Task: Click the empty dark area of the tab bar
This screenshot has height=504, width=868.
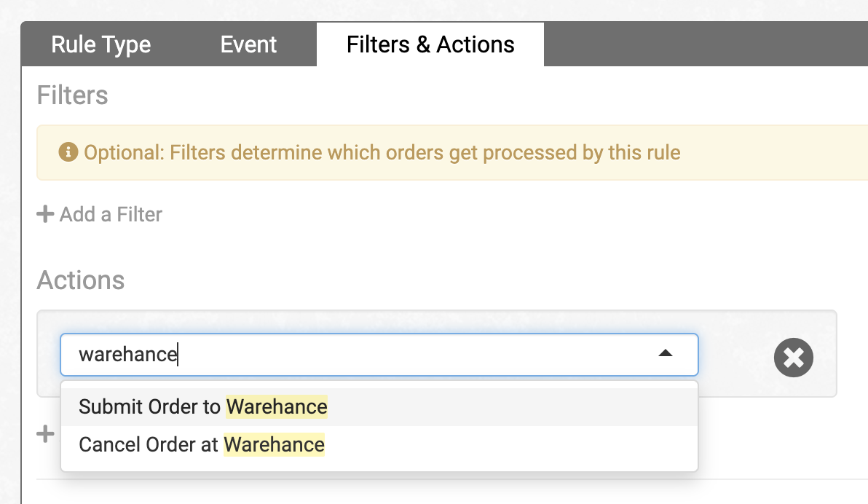Action: 706,44
